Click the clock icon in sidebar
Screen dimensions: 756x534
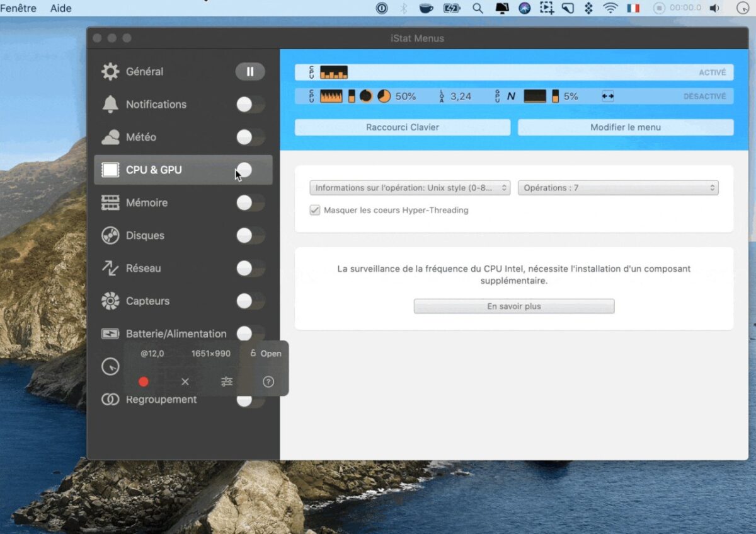(x=110, y=366)
